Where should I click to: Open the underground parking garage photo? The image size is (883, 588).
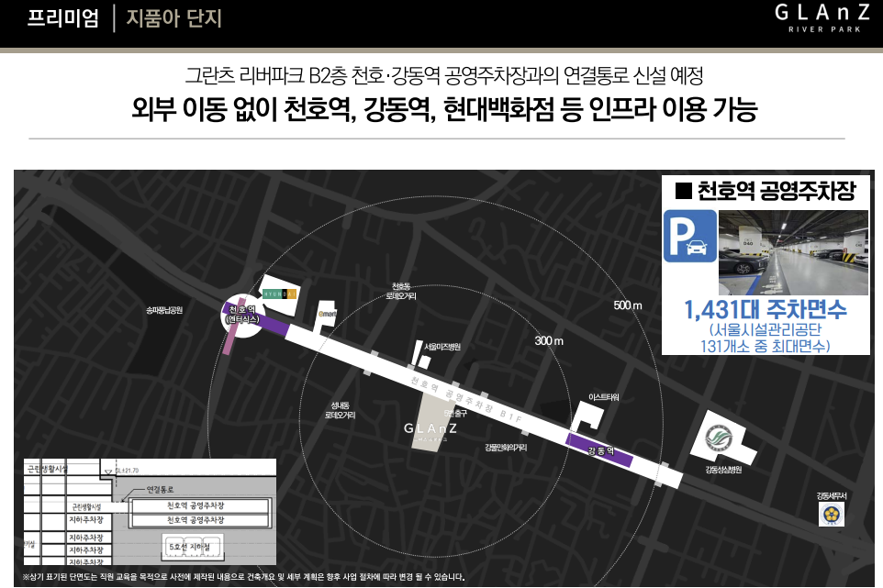click(x=793, y=252)
